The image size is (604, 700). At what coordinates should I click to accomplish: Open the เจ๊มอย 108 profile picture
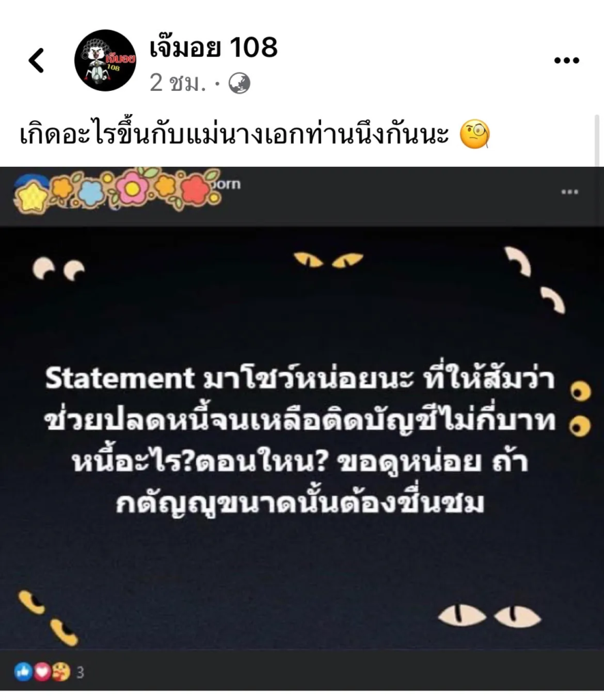click(x=105, y=60)
